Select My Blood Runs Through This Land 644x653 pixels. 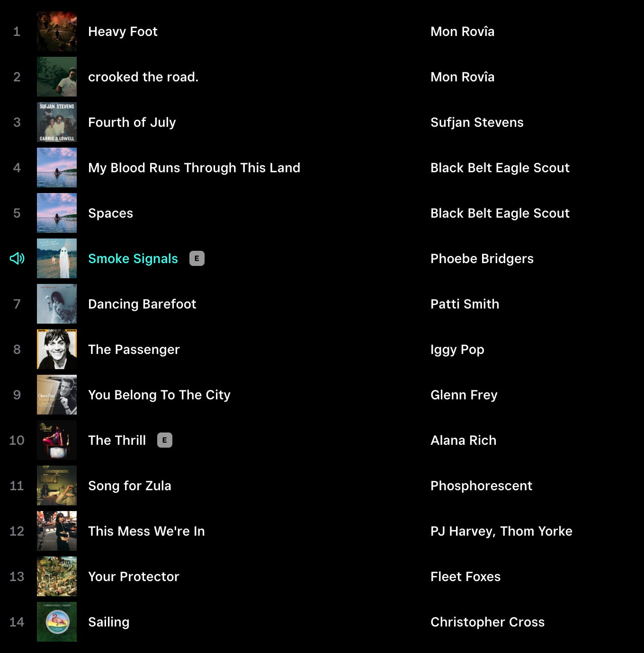[194, 168]
